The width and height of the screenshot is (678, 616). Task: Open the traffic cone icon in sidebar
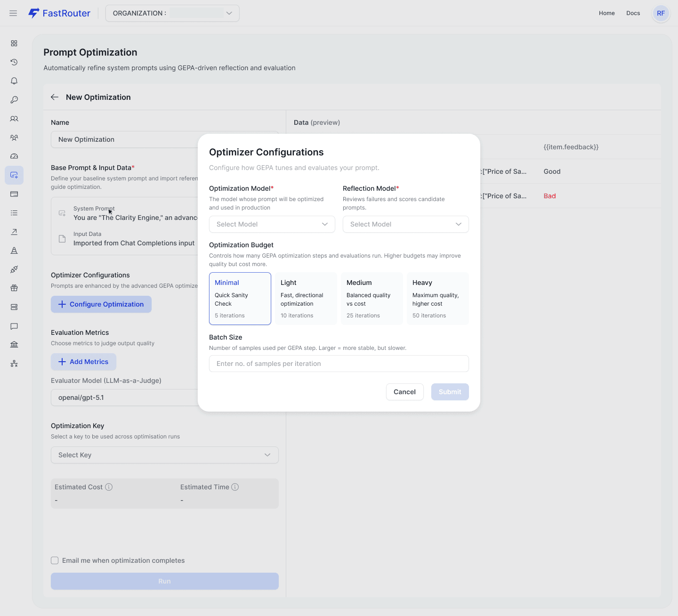(14, 251)
